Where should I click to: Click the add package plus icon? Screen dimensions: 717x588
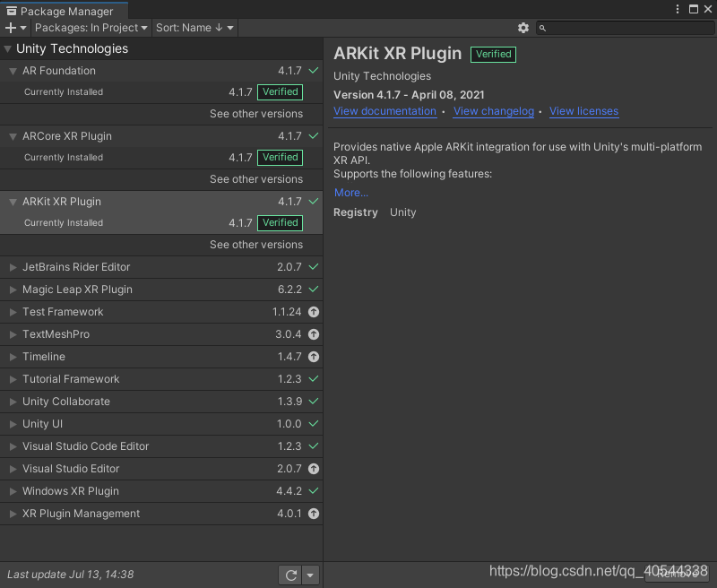tap(11, 28)
